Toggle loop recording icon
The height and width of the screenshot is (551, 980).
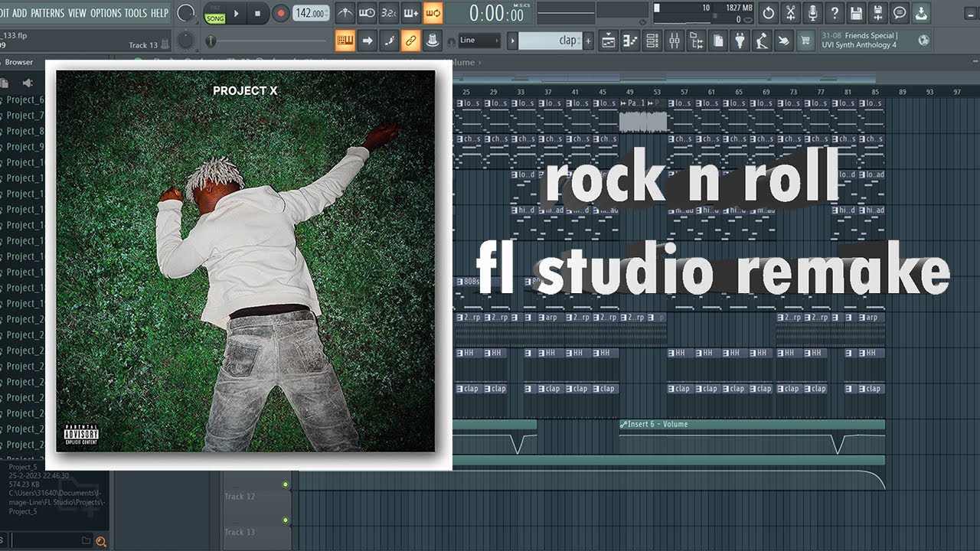click(x=433, y=13)
